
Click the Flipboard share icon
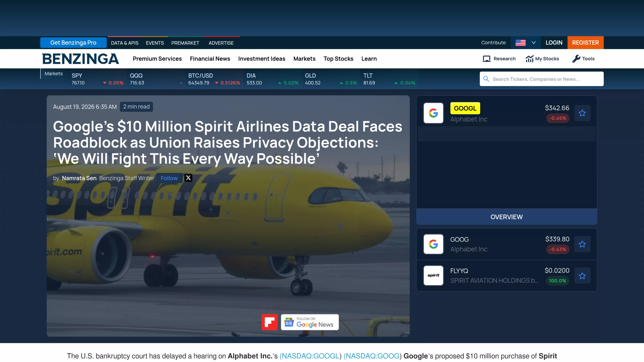(x=269, y=322)
